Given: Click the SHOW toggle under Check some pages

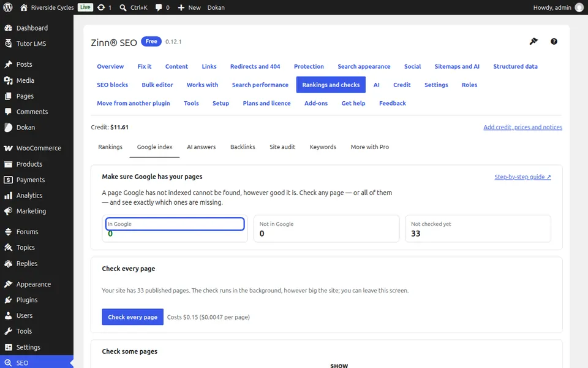Looking at the screenshot, I should click(339, 366).
